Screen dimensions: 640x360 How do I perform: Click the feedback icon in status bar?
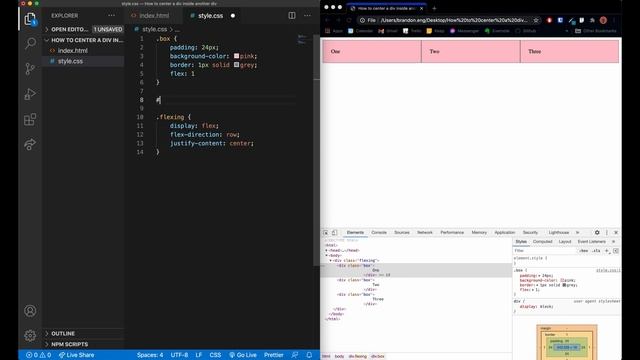(x=295, y=355)
